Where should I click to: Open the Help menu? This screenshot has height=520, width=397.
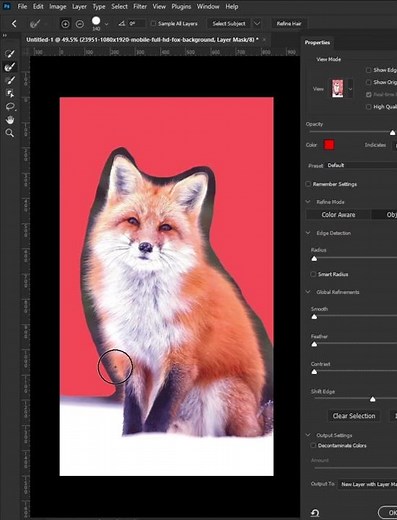click(x=232, y=6)
